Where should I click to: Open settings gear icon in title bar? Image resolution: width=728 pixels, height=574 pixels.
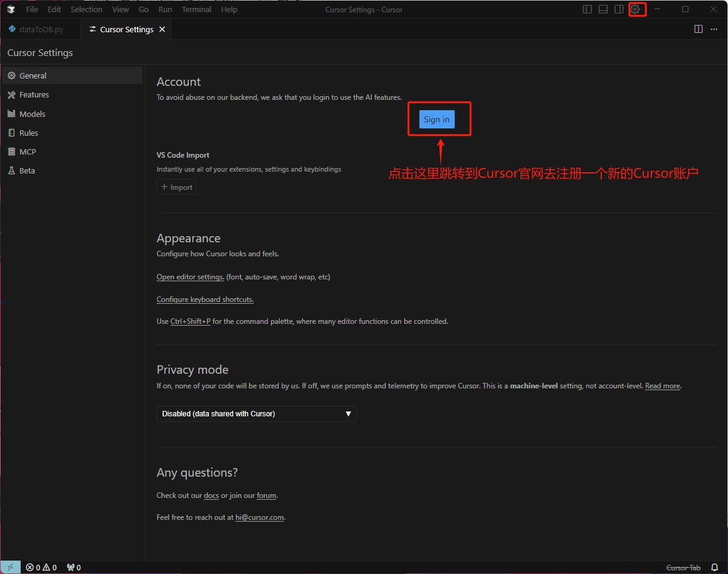click(635, 9)
